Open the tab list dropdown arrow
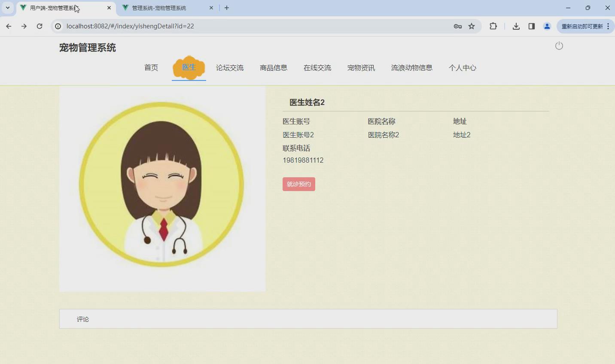The width and height of the screenshot is (615, 364). pos(7,8)
